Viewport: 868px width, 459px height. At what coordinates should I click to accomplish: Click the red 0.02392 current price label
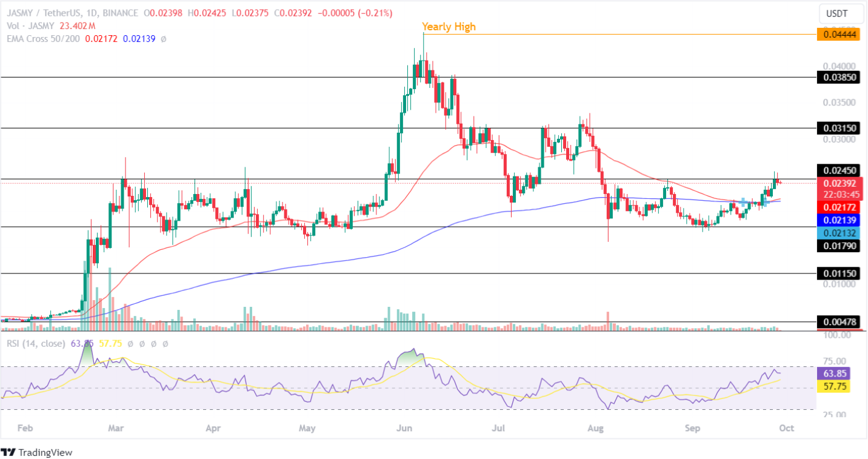(x=839, y=183)
